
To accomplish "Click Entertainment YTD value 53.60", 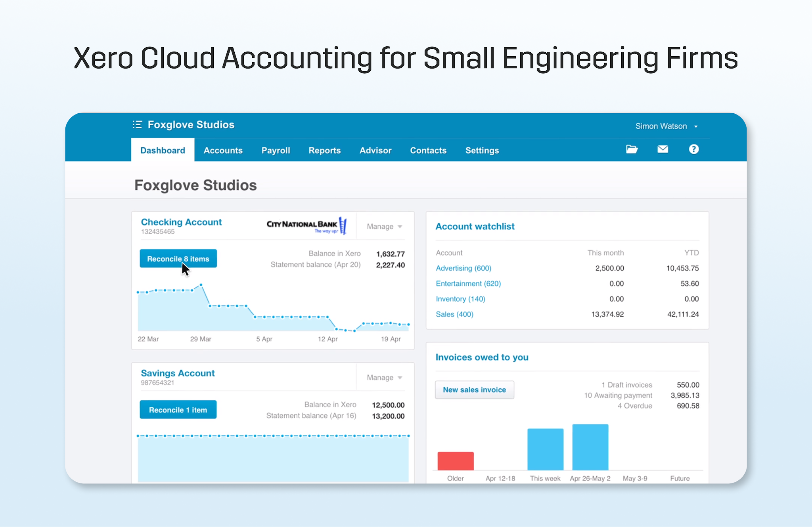I will coord(689,284).
